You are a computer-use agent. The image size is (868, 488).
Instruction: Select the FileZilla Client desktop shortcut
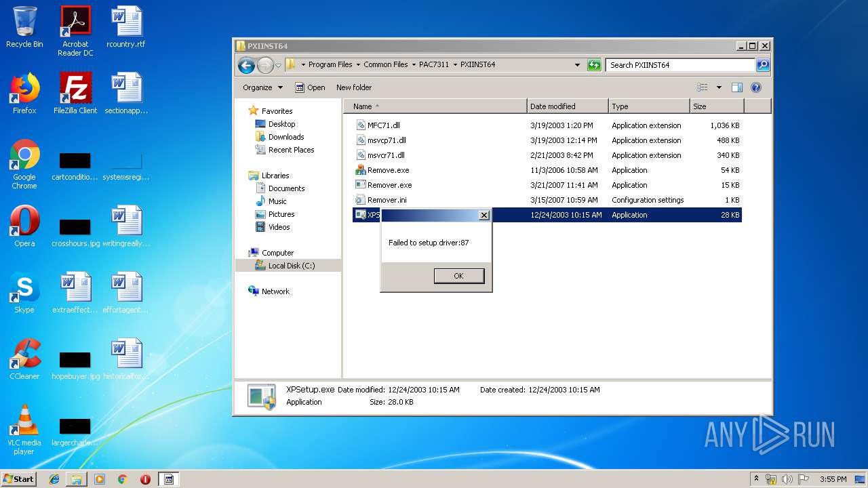[x=75, y=94]
